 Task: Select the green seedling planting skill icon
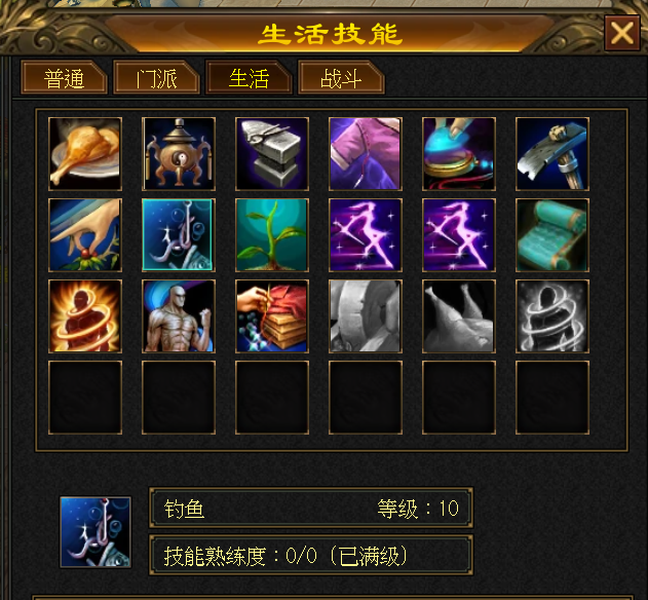[x=272, y=235]
